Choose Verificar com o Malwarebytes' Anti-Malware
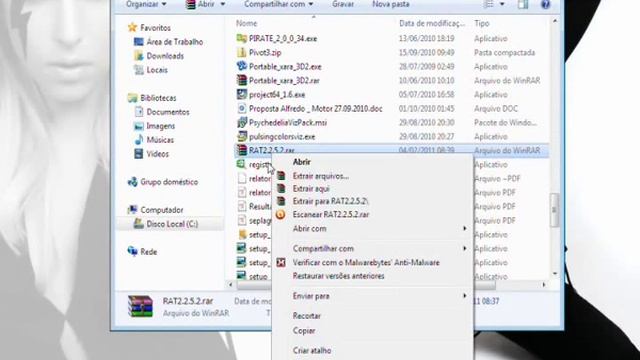 click(x=366, y=262)
